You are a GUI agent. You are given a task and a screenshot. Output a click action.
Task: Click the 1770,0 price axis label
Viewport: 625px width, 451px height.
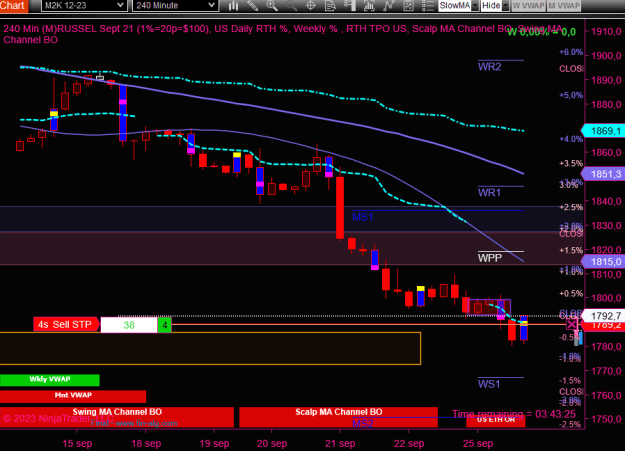606,371
